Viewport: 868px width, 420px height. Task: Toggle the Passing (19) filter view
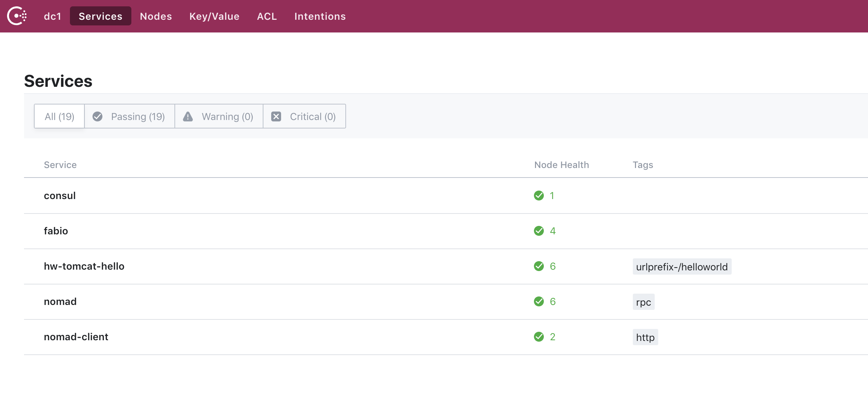tap(130, 116)
